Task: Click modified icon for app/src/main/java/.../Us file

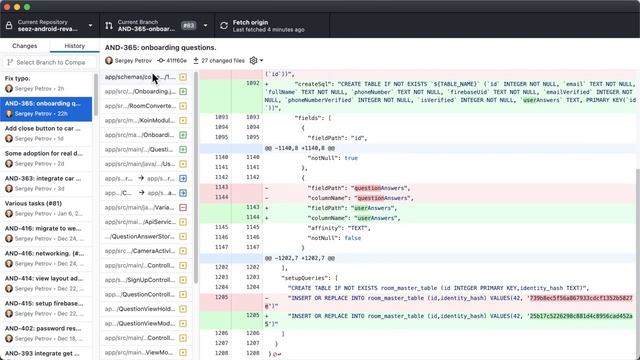Action: [x=183, y=164]
